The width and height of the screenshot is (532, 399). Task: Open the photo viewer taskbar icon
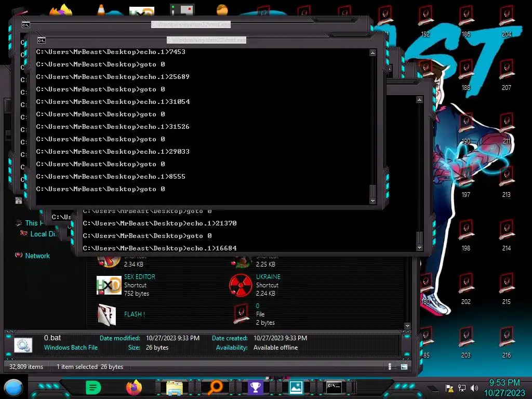[296, 387]
